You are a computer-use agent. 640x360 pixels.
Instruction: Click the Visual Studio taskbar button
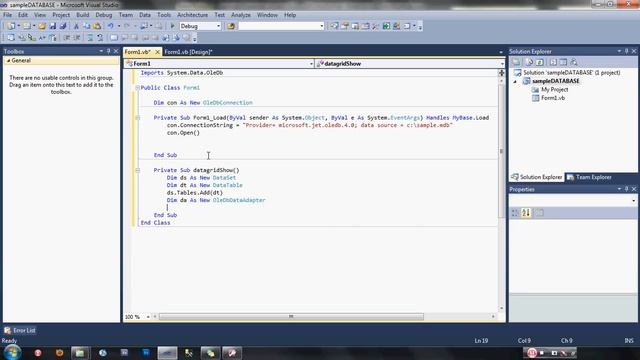[167, 353]
